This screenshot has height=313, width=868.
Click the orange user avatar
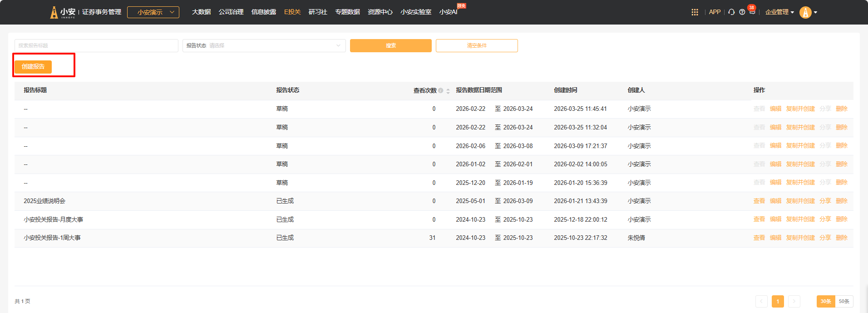805,12
